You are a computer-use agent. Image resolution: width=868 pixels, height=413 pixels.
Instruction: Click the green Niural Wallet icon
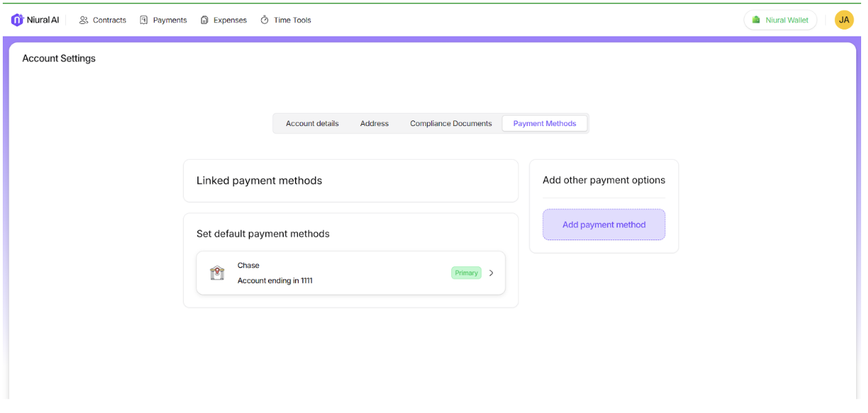point(757,20)
